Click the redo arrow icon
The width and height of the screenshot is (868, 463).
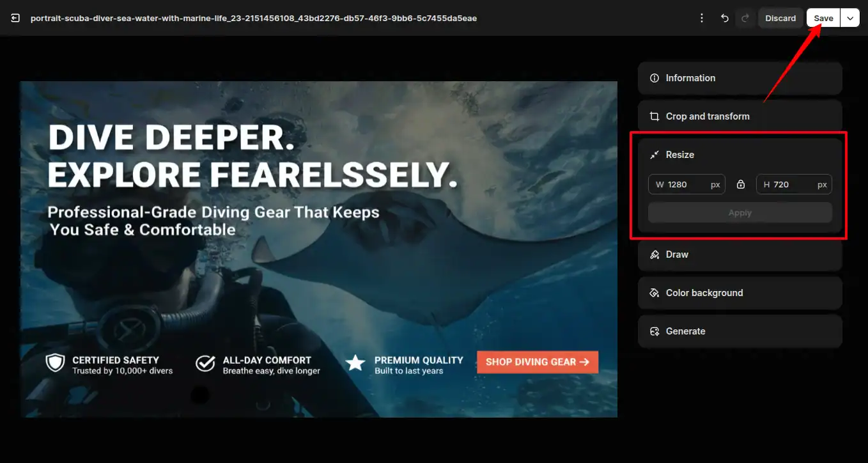click(x=745, y=19)
